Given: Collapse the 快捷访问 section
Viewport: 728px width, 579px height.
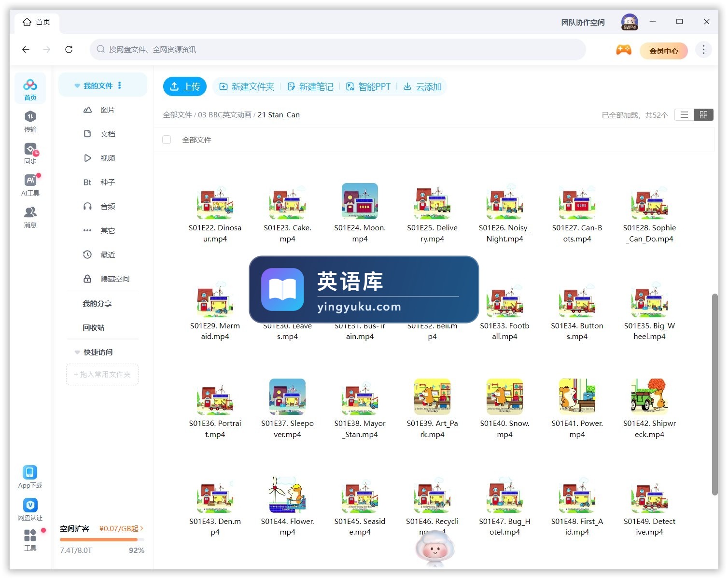Looking at the screenshot, I should pos(77,352).
